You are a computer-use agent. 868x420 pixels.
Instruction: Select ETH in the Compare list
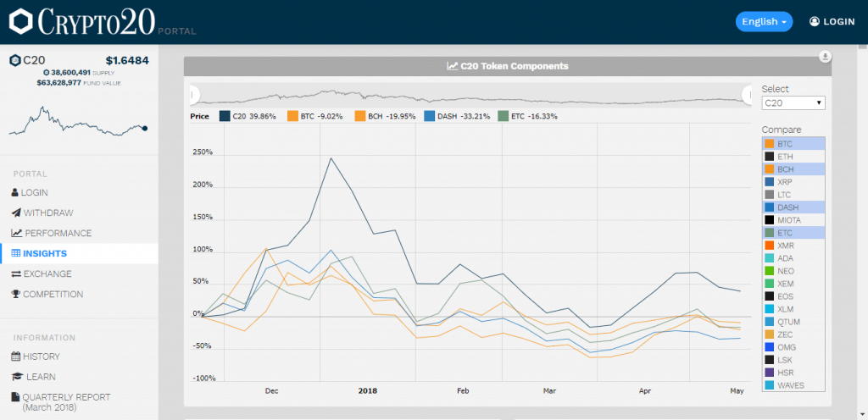pyautogui.click(x=793, y=157)
